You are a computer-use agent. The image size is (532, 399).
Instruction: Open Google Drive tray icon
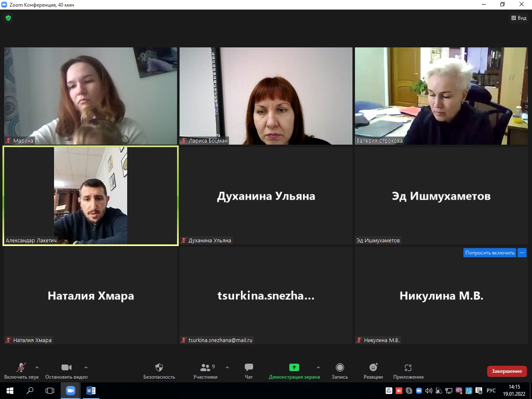coord(389,391)
